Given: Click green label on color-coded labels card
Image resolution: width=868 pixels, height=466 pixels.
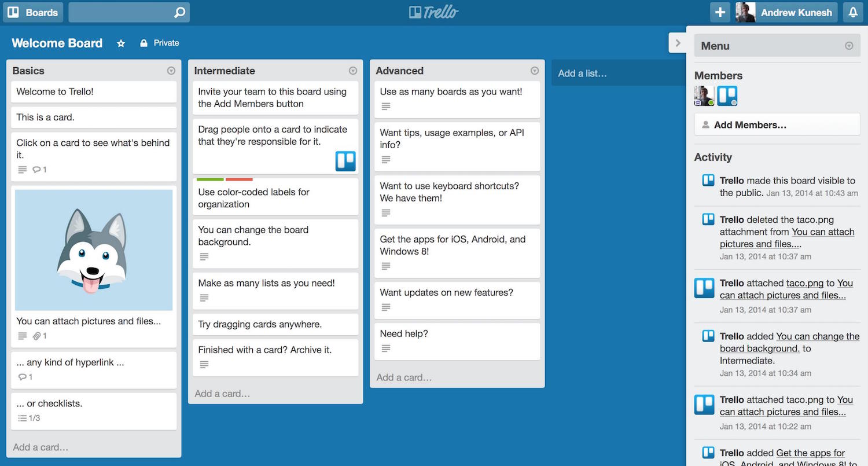Looking at the screenshot, I should click(x=210, y=179).
